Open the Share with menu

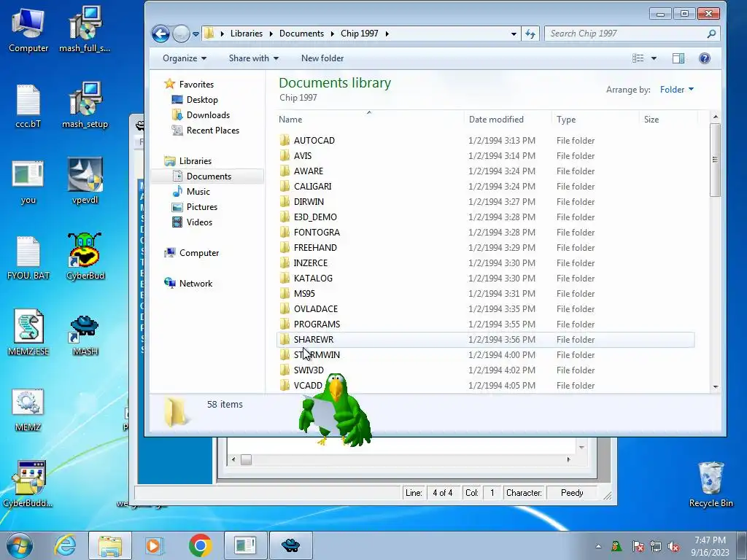tap(253, 58)
